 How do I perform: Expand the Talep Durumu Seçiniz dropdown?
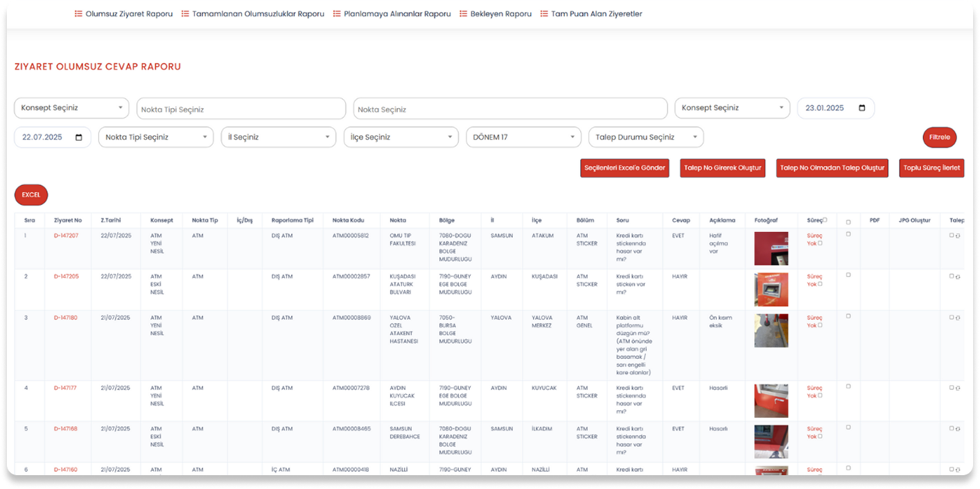pos(645,137)
